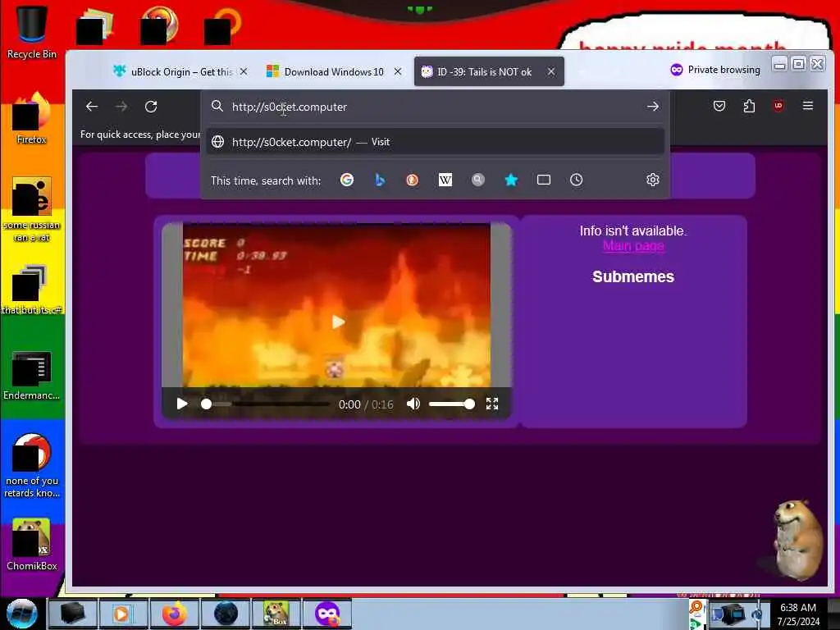The image size is (840, 630).
Task: Click the video volume slider
Action: point(452,404)
